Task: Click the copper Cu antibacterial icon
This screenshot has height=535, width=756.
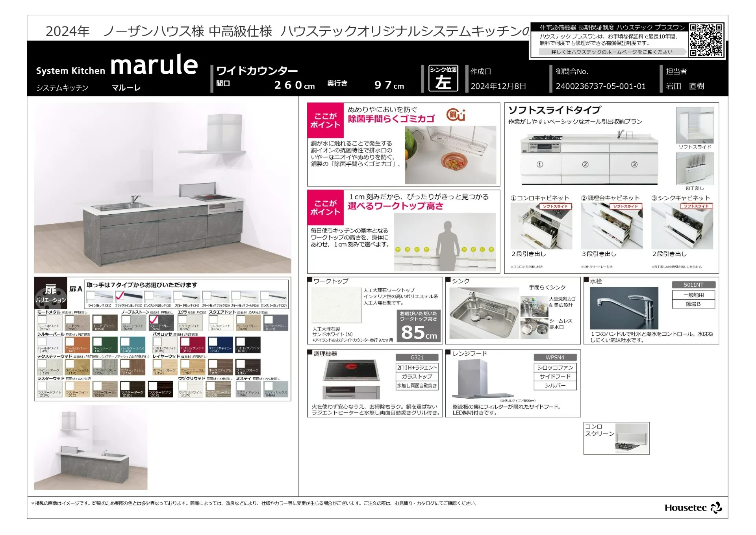Action: pos(456,115)
